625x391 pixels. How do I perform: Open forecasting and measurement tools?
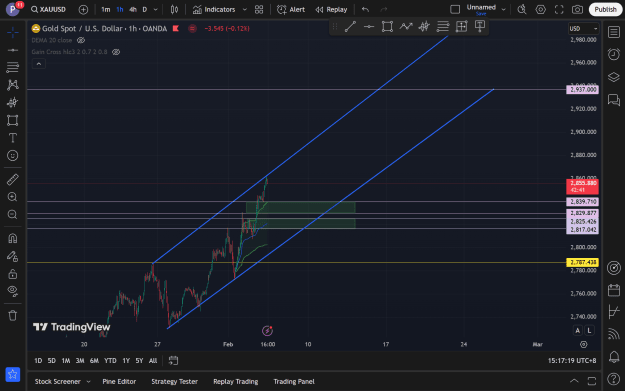[x=12, y=102]
